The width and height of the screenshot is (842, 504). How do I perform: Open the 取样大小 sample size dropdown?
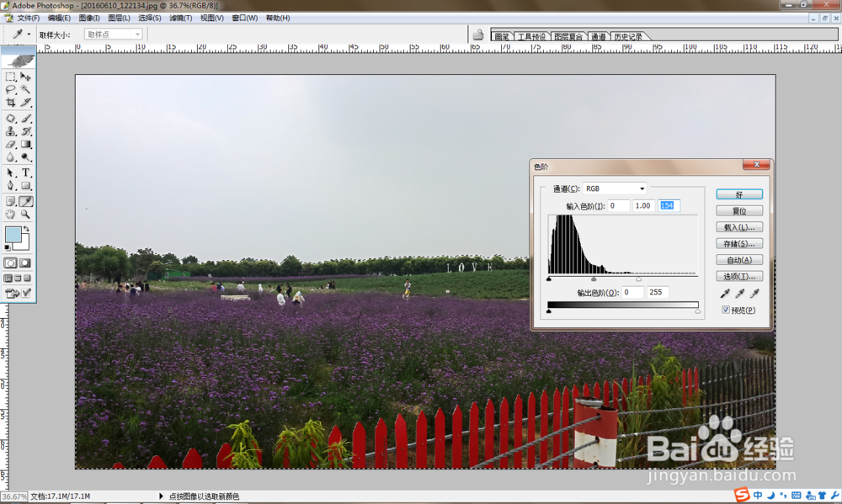tap(114, 34)
